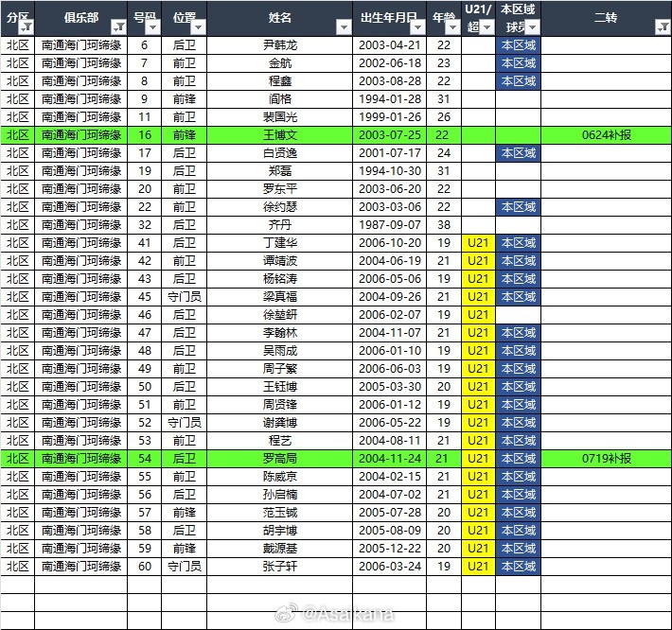Screen dimensions: 672x630
Task: Open the 分区 column filter button
Action: (x=26, y=27)
